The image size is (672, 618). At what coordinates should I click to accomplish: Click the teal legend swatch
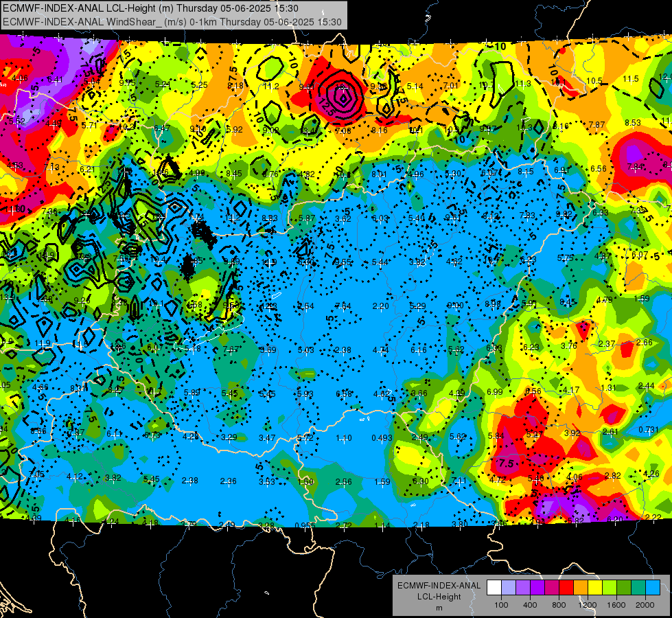click(x=638, y=588)
